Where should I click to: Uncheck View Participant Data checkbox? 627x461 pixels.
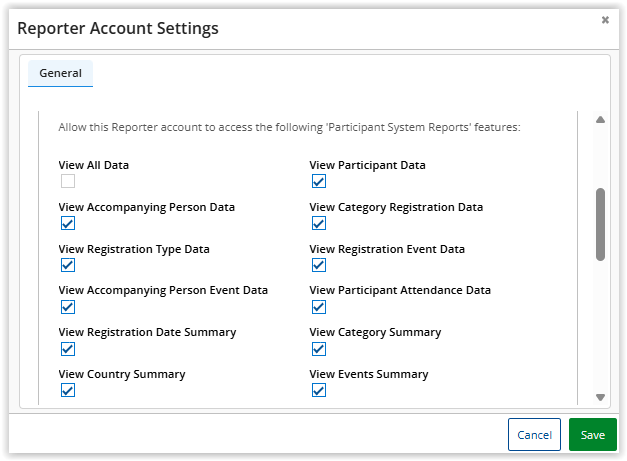318,181
